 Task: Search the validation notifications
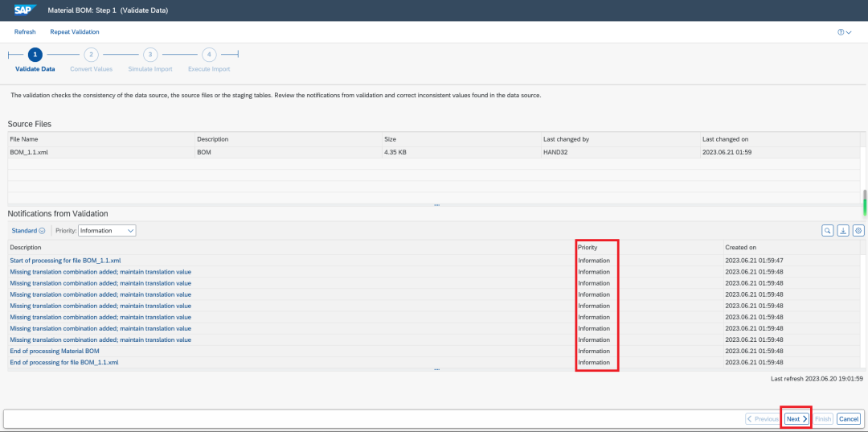[x=827, y=230]
